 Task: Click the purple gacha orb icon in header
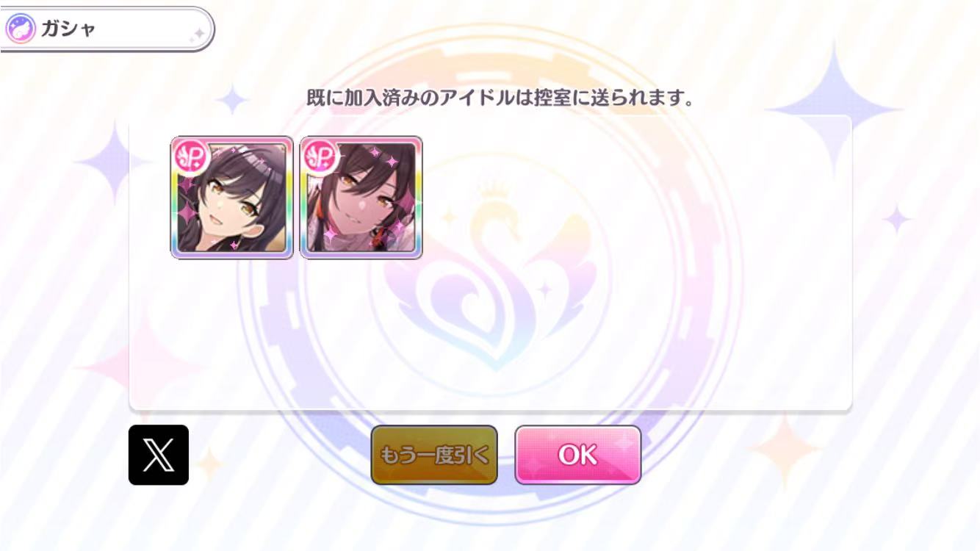point(20,29)
